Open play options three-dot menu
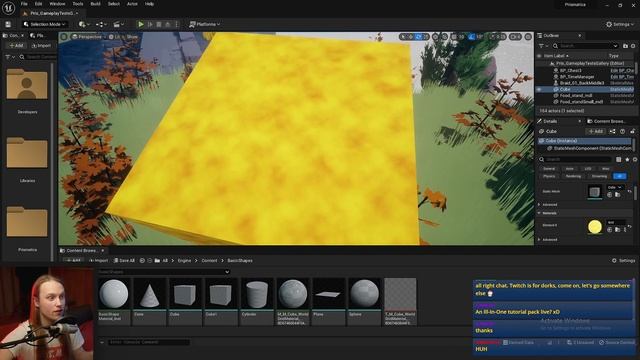This screenshot has width=640, height=360. point(176,24)
